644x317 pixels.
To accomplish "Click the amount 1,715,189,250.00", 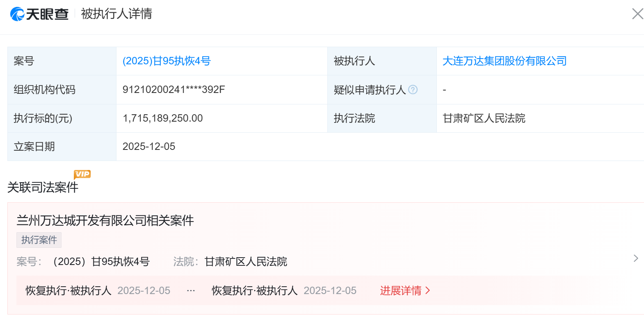I will 163,118.
